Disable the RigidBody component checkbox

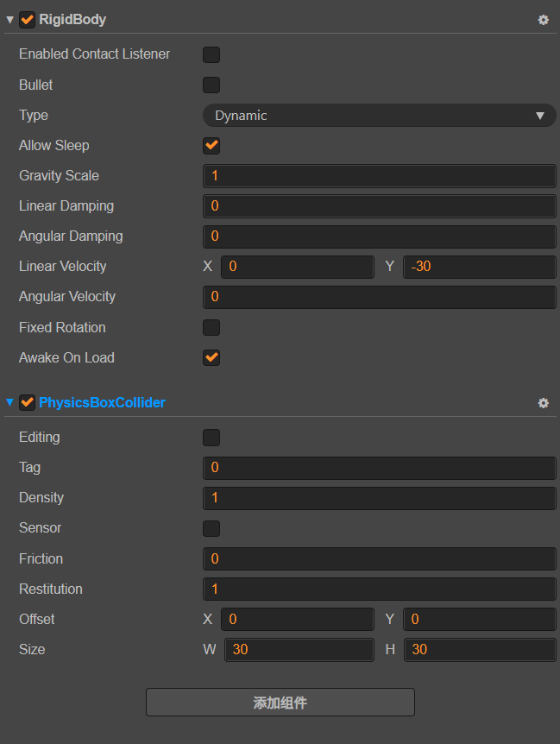pyautogui.click(x=27, y=19)
